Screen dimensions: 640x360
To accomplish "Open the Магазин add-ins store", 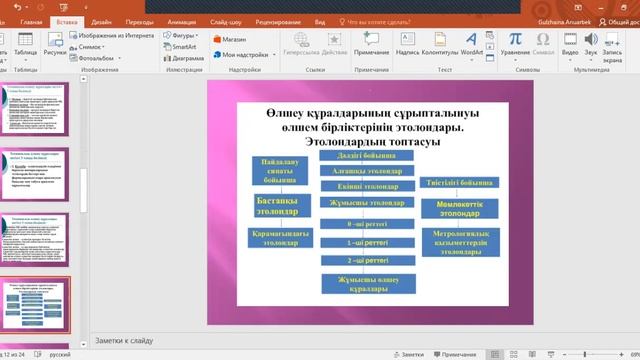I will 229,40.
